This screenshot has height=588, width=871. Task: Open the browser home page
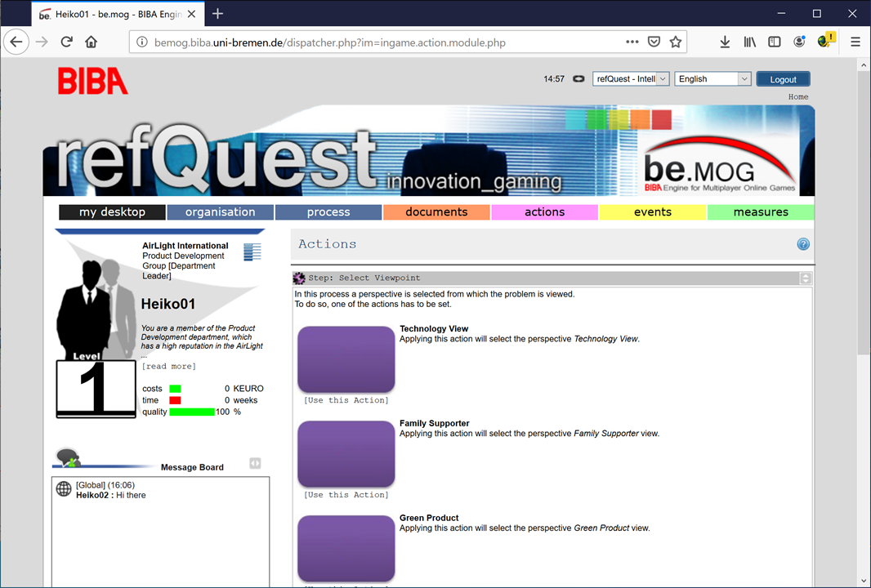(x=91, y=42)
